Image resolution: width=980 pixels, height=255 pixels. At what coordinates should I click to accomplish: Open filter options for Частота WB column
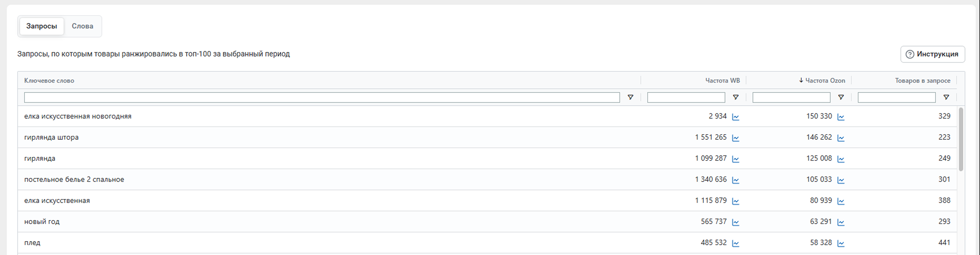(735, 97)
